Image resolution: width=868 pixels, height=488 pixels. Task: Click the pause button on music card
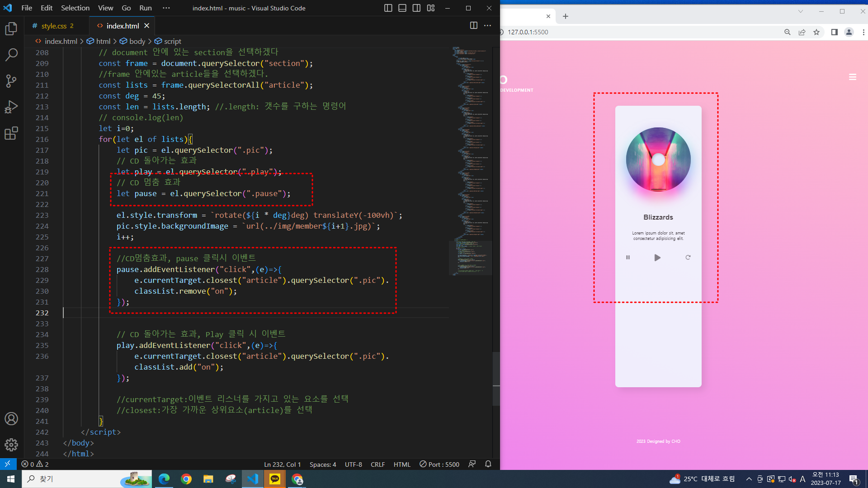(x=628, y=258)
